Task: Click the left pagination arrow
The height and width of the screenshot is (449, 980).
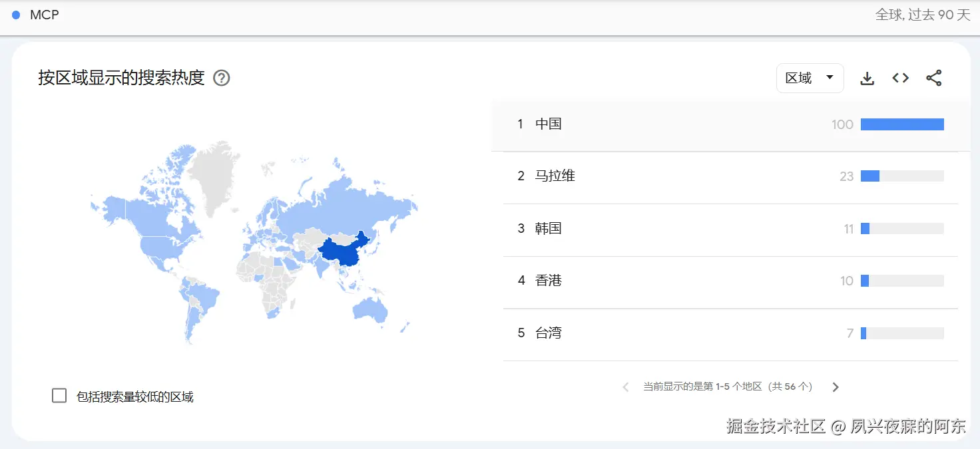Action: (625, 386)
